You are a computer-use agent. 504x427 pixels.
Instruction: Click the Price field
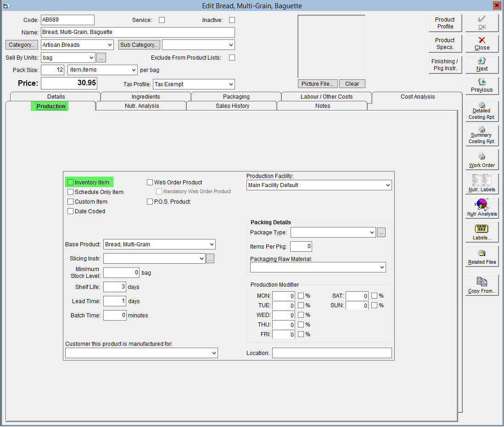coord(69,83)
